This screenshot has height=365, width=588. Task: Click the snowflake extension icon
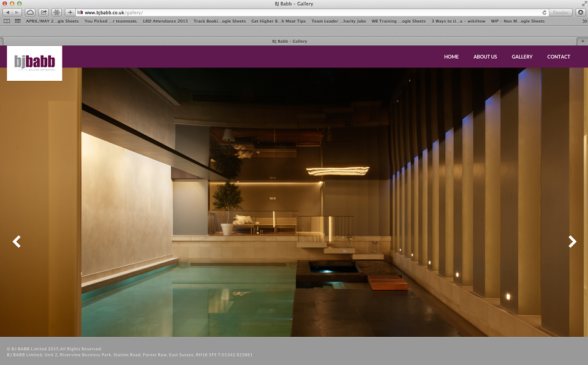(x=56, y=12)
